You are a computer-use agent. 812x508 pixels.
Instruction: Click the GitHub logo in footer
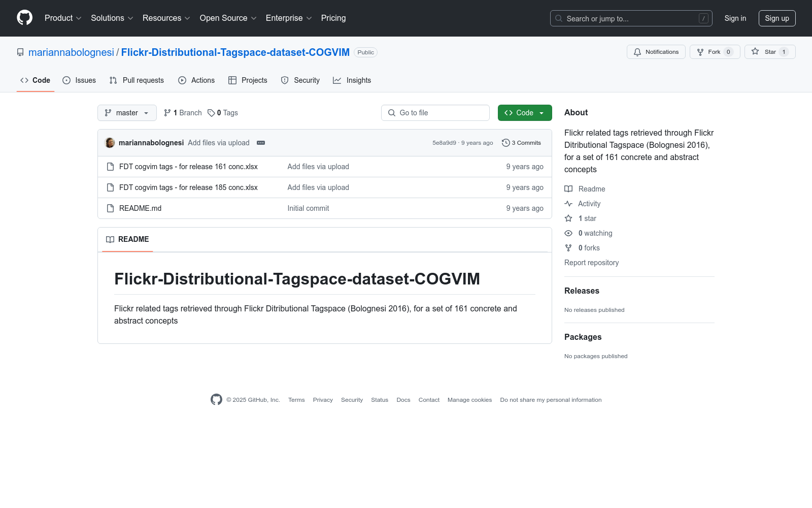pyautogui.click(x=216, y=400)
